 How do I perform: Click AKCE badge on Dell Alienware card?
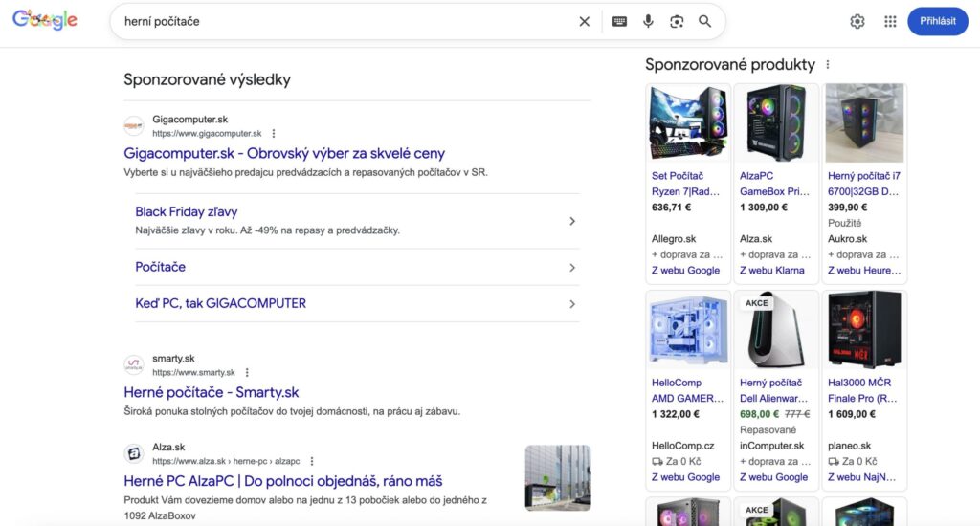[756, 303]
